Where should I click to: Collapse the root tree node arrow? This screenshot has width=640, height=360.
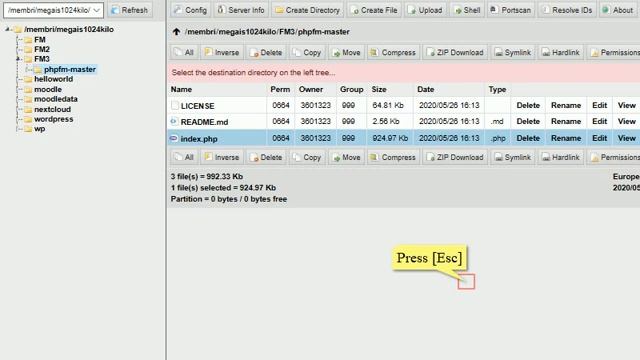[x=7, y=29]
